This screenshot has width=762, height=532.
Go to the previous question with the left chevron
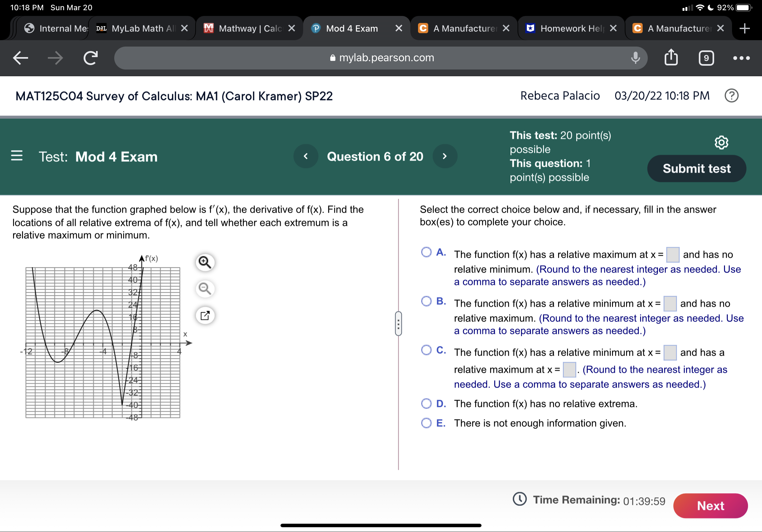(x=306, y=156)
